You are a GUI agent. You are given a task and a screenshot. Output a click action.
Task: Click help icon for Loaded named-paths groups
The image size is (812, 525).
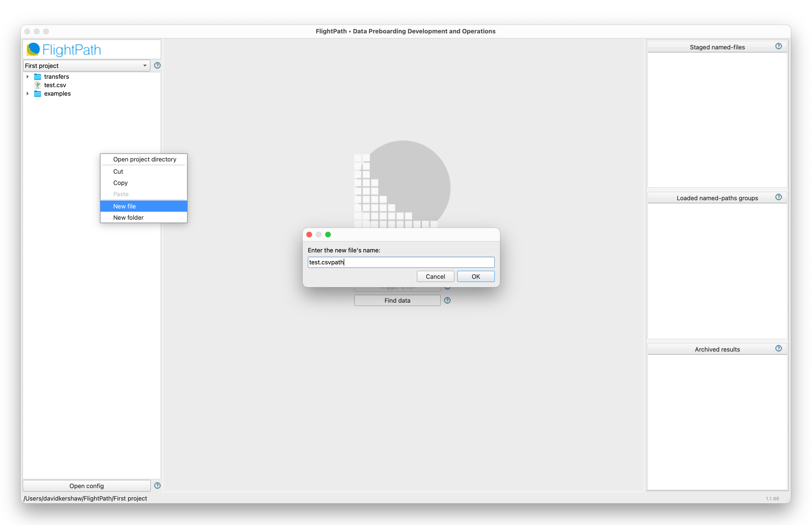(x=778, y=197)
